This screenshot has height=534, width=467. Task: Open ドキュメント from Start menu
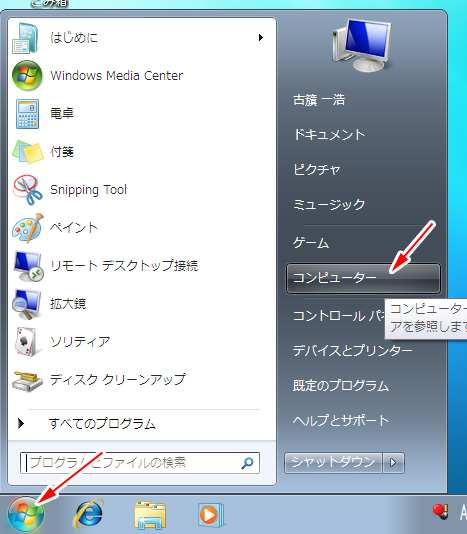tap(329, 135)
